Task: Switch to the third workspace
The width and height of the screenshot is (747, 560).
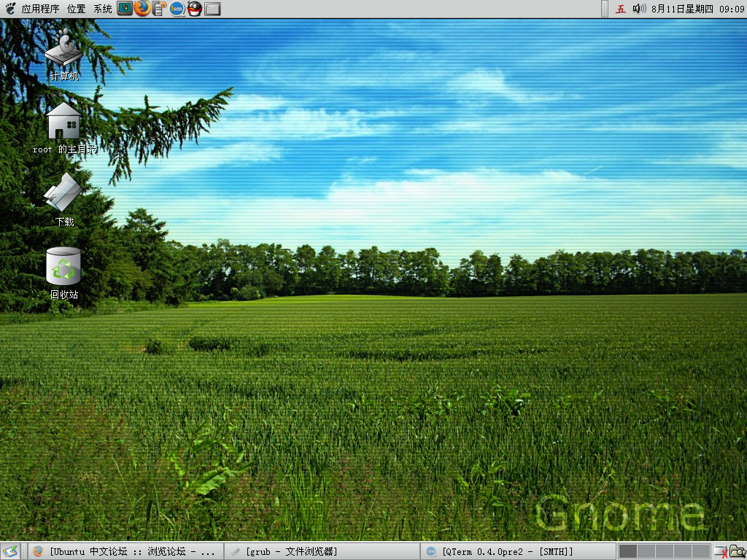Action: [x=665, y=551]
